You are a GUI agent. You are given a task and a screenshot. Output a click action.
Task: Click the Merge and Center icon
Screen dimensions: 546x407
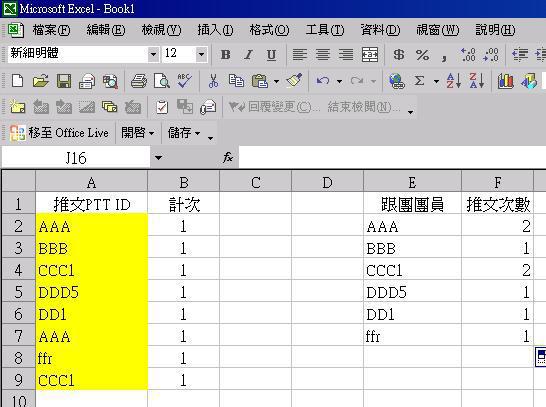tap(370, 55)
